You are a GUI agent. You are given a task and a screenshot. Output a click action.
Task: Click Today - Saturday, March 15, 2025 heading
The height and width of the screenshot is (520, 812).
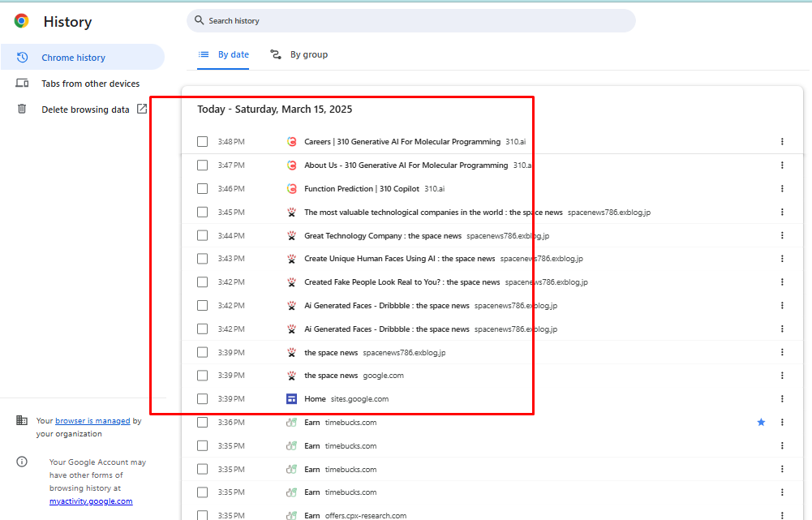274,110
